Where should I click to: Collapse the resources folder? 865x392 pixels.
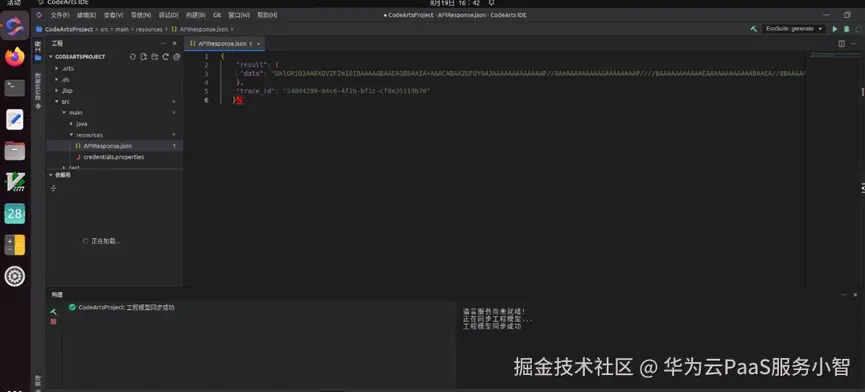click(71, 135)
